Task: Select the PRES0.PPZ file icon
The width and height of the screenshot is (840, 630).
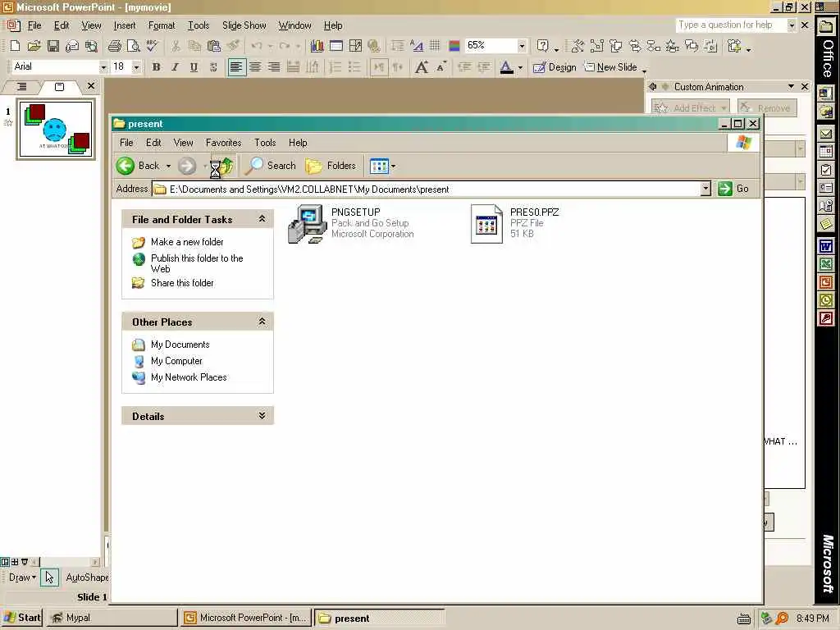Action: [x=486, y=224]
